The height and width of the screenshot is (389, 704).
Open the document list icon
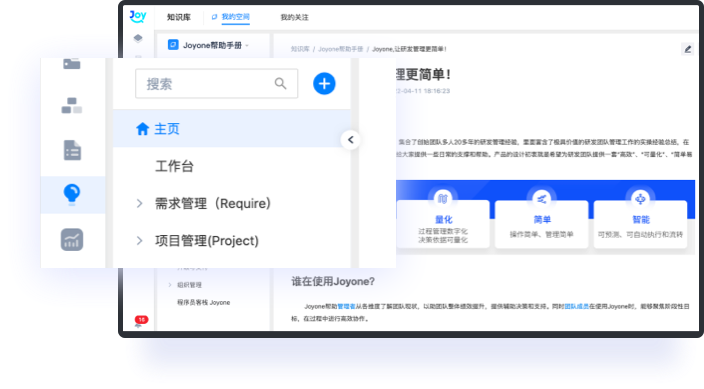(72, 150)
